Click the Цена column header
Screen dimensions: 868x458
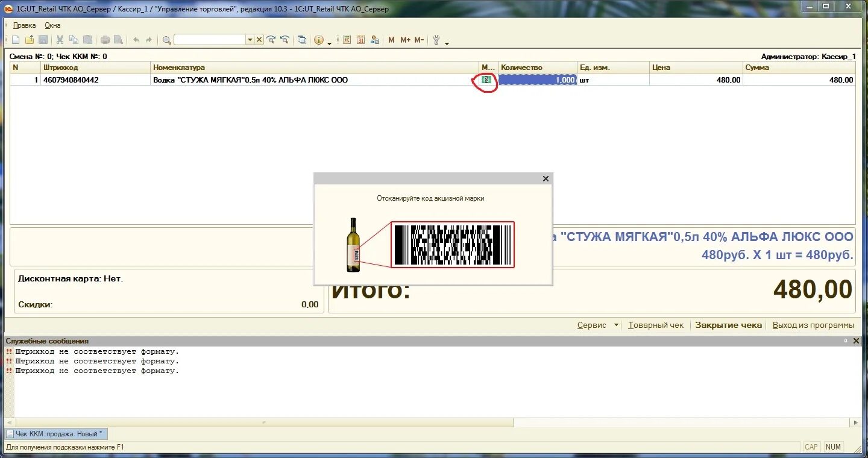coord(696,67)
